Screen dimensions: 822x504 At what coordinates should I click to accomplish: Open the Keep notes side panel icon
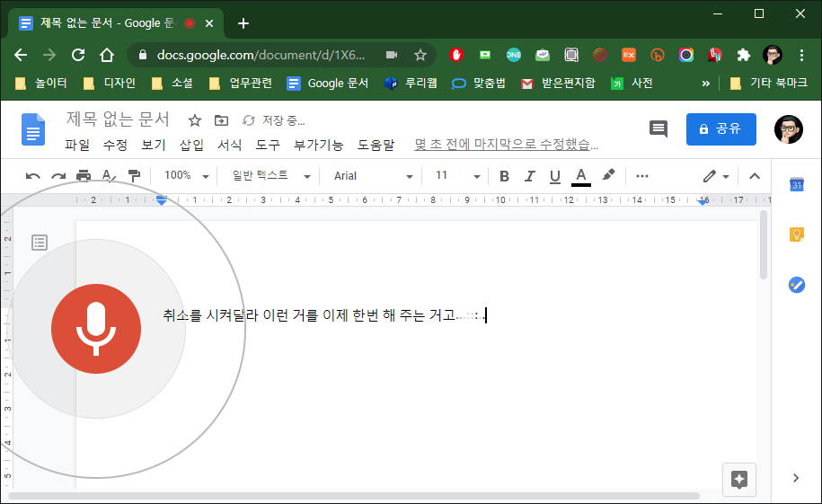[796, 234]
